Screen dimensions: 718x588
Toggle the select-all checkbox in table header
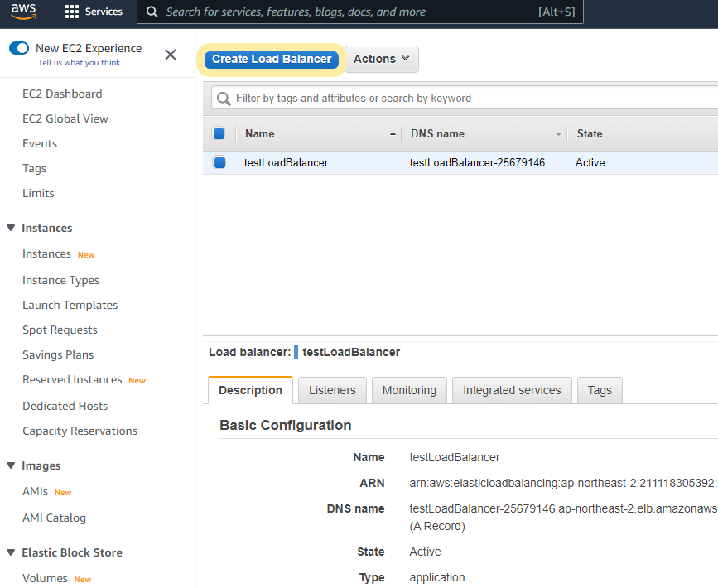pos(219,133)
